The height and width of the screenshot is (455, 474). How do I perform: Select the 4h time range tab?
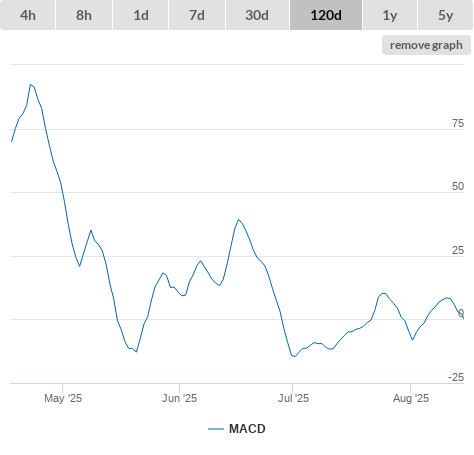28,15
